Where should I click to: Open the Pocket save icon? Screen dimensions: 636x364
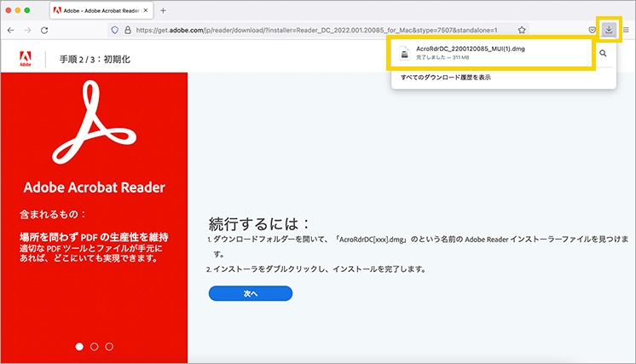[x=593, y=30]
